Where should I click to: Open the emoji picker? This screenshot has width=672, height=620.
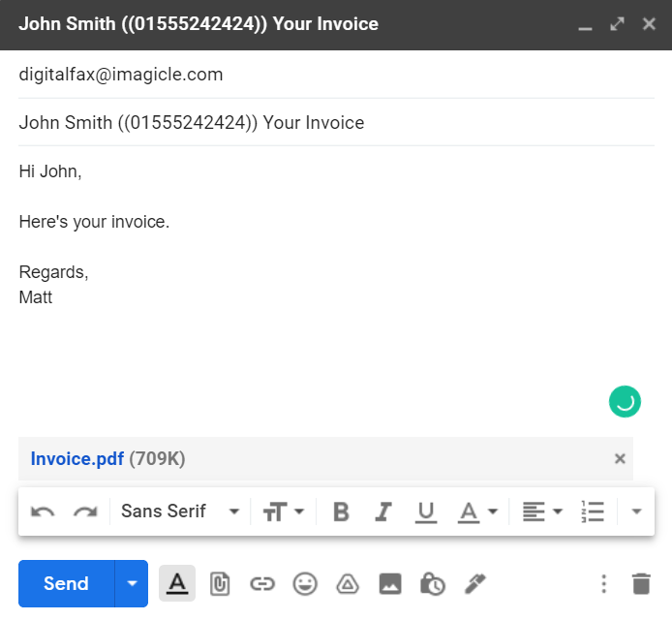click(305, 583)
